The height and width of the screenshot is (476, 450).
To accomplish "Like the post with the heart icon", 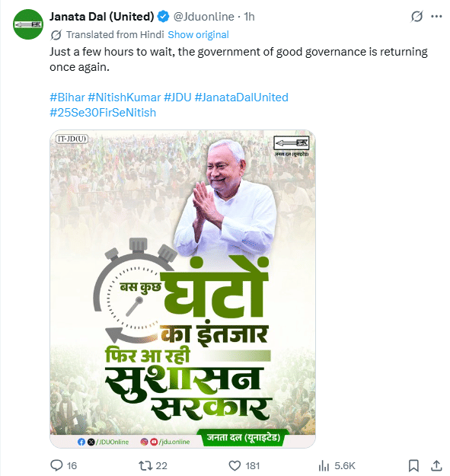I will 235,465.
